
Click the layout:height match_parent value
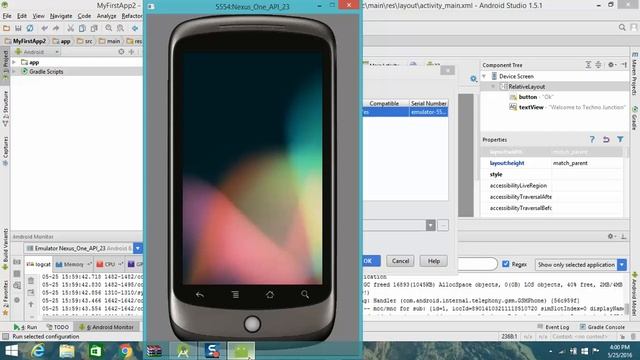pyautogui.click(x=587, y=163)
